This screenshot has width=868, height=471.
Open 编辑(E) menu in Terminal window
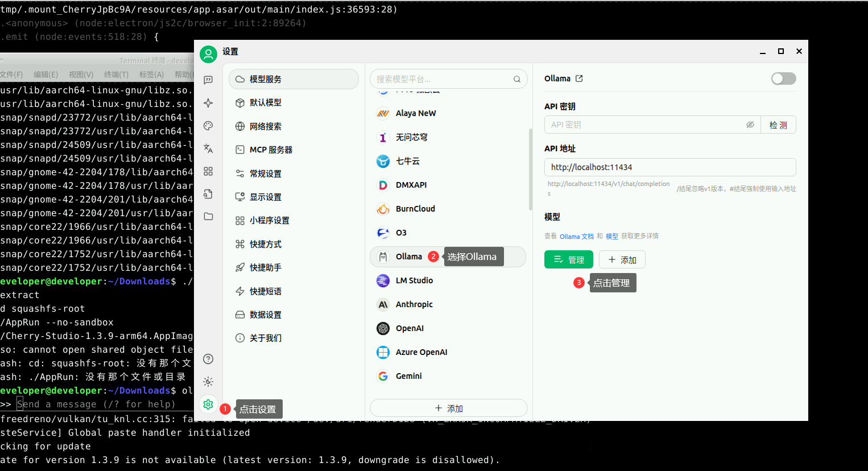tap(46, 75)
